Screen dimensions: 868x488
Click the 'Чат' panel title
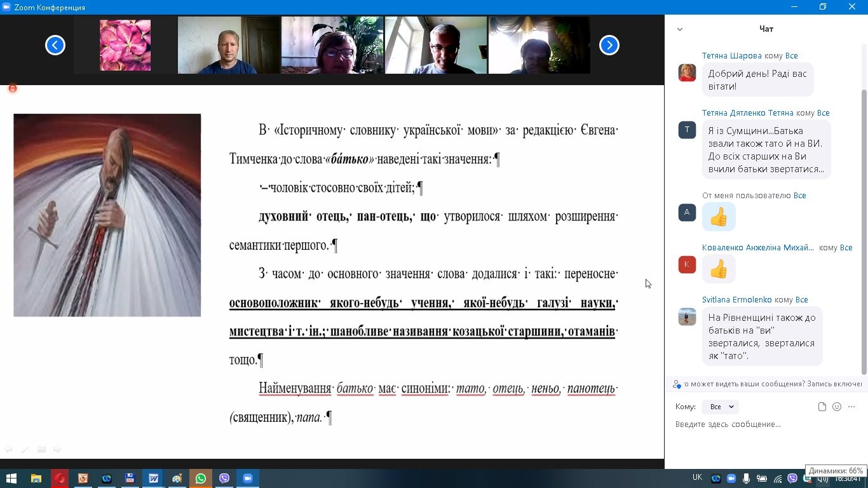[x=766, y=29]
